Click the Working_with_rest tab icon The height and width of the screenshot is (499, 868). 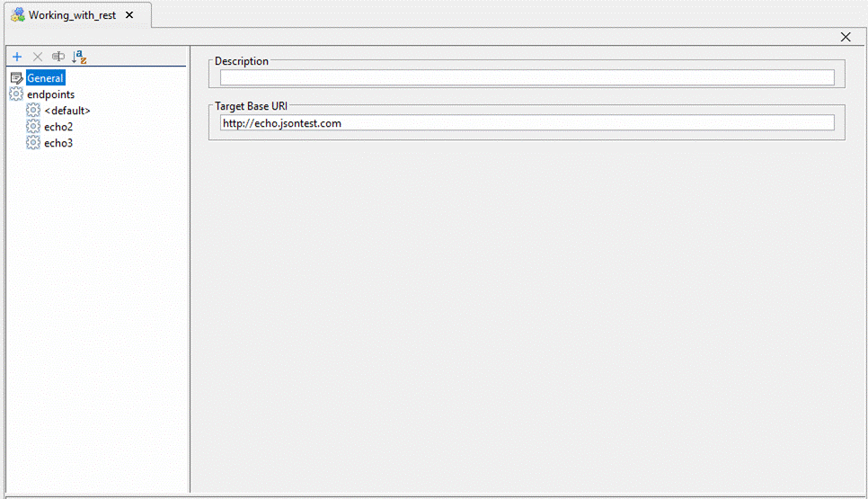point(18,15)
